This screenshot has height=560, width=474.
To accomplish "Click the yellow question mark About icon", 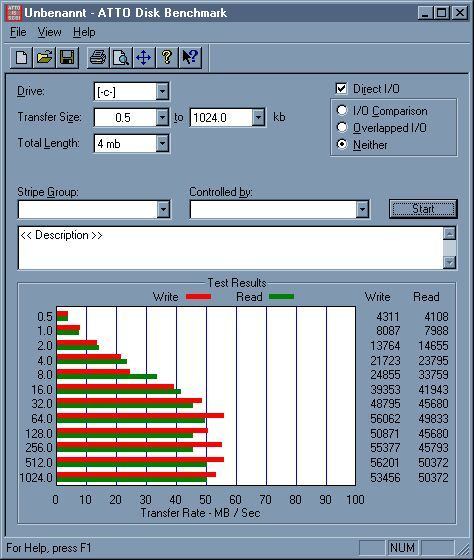I will coord(166,57).
